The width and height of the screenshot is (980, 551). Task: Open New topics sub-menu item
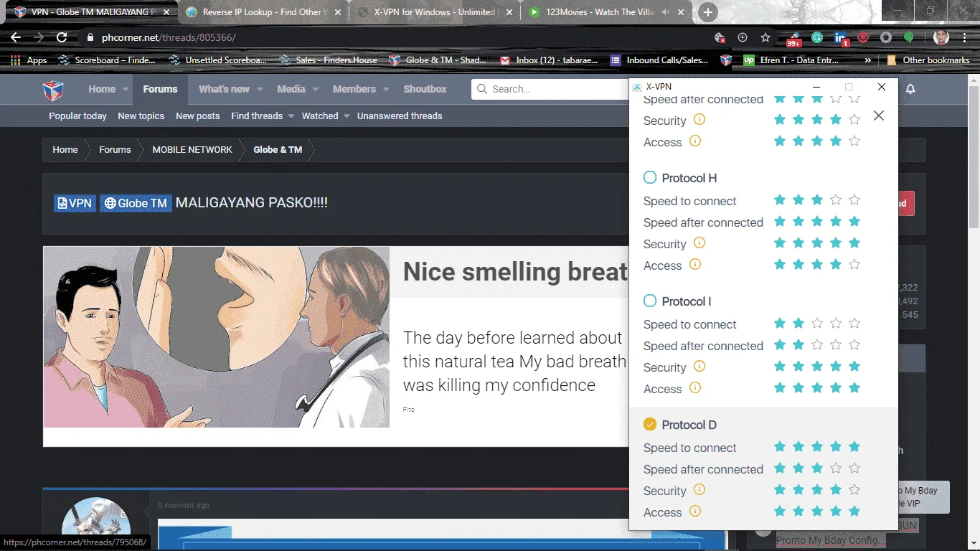click(141, 116)
